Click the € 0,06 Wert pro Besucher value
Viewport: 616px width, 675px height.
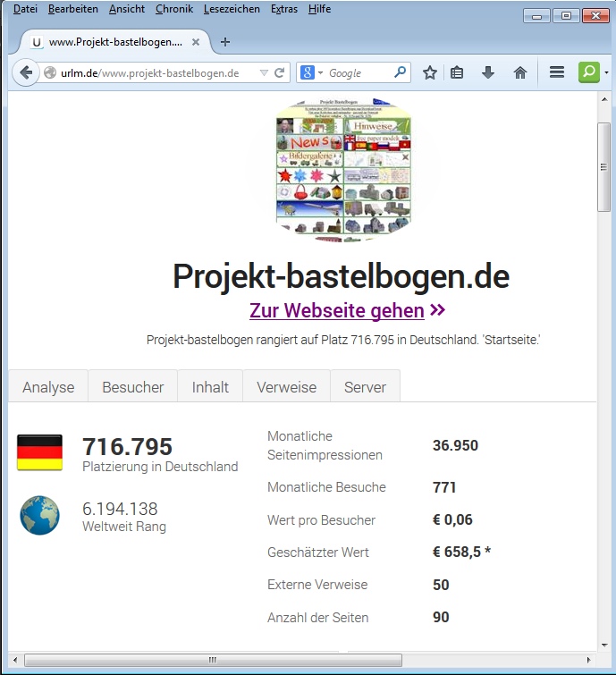click(x=452, y=519)
